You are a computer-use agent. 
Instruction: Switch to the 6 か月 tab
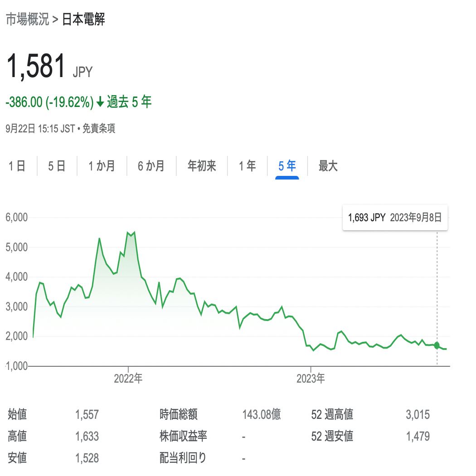click(151, 166)
